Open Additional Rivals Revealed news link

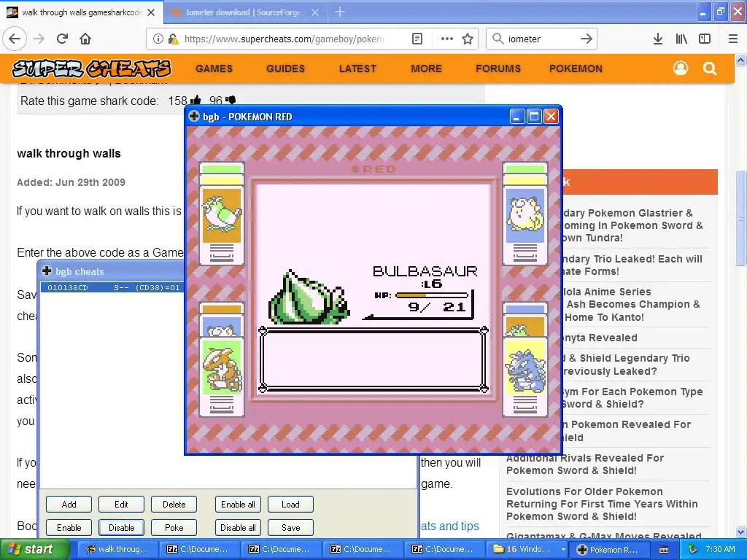(584, 464)
